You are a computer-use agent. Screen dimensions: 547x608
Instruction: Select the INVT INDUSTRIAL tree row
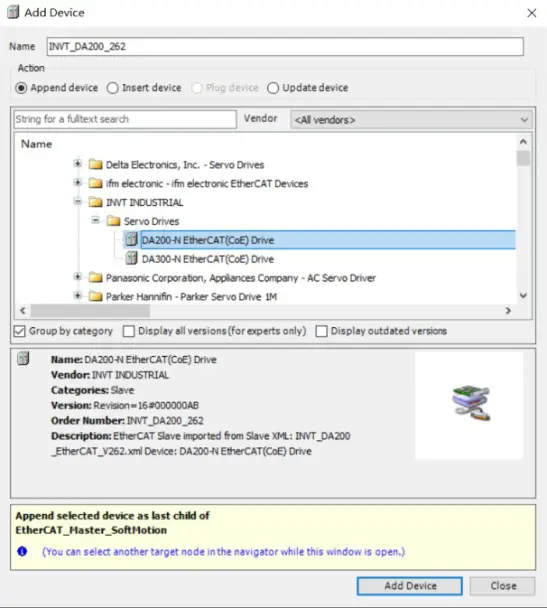pos(145,202)
